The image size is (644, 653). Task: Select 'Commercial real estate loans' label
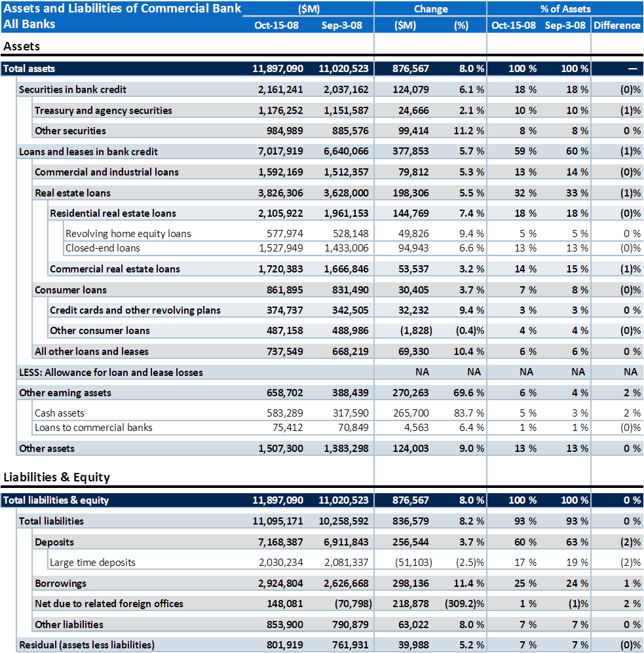tap(115, 269)
